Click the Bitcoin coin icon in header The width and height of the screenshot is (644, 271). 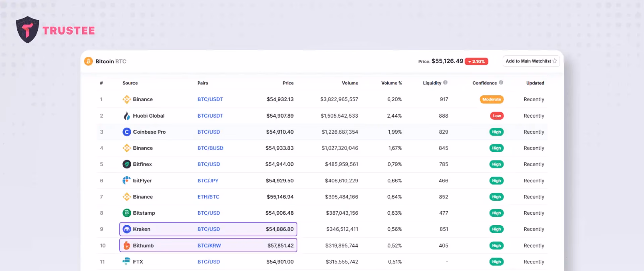[x=88, y=61]
